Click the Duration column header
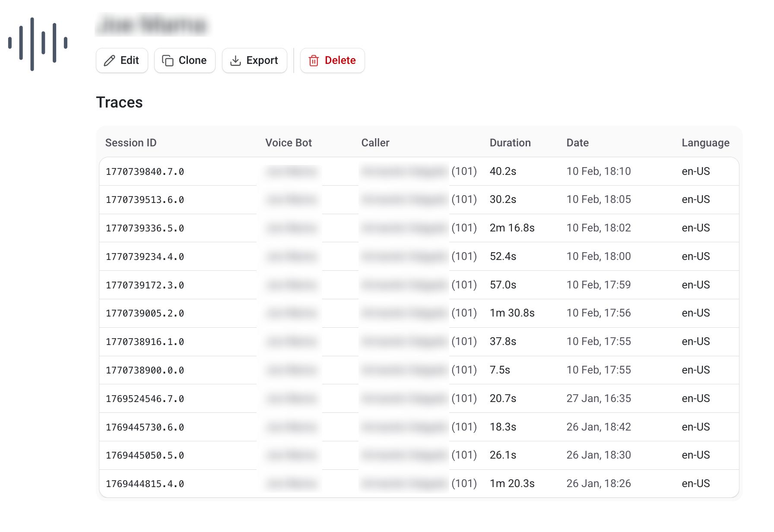The height and width of the screenshot is (532, 774). pos(510,143)
